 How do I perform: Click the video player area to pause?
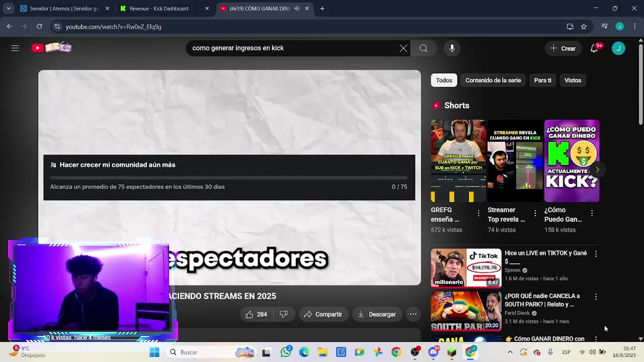(229, 177)
